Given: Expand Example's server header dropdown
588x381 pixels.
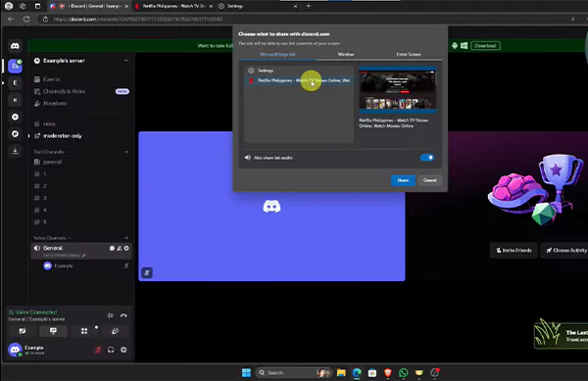Looking at the screenshot, I should tap(126, 61).
